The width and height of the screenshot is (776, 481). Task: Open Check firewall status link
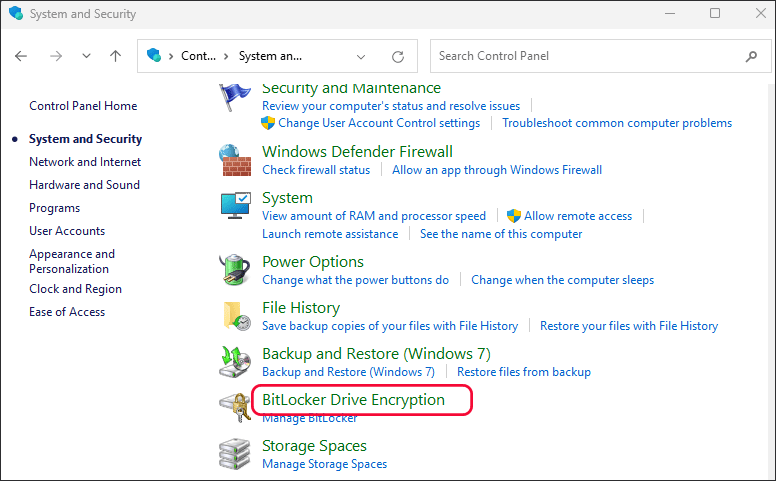316,170
